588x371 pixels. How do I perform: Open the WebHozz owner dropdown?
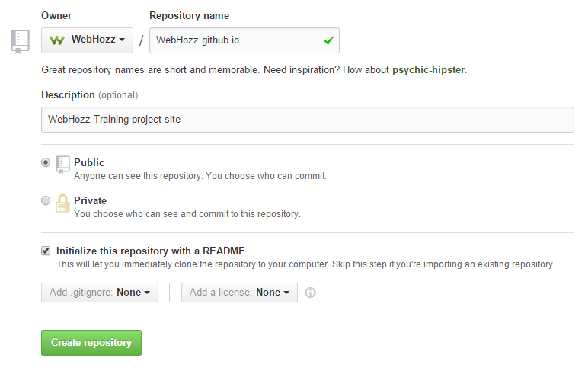[87, 40]
